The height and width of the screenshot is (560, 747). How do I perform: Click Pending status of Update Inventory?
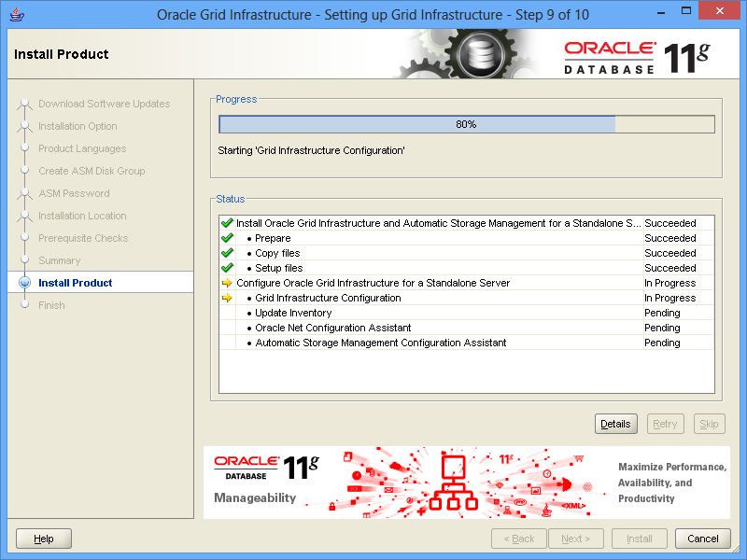[x=662, y=313]
